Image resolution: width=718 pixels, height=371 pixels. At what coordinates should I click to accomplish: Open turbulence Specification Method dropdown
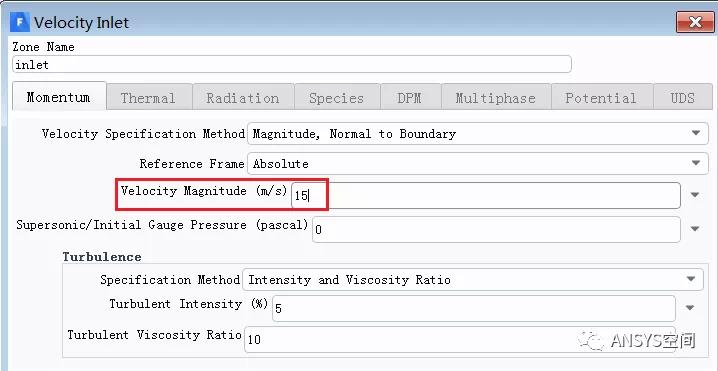473,279
